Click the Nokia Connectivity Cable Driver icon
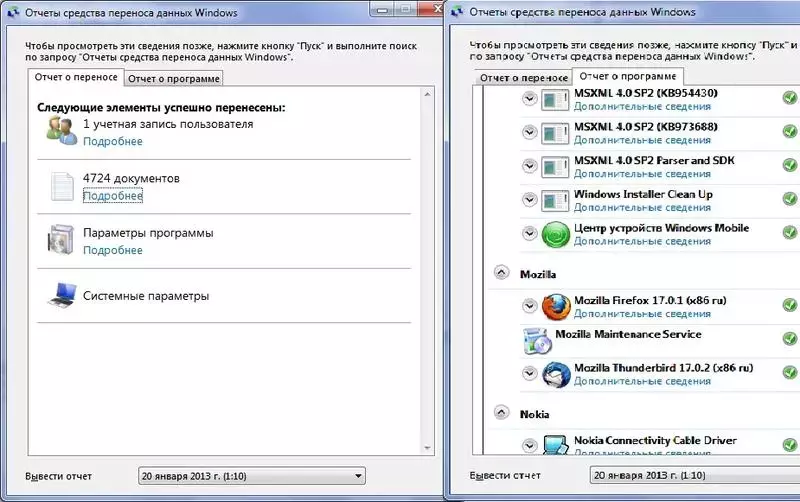Screen dimensions: 800x502 click(x=556, y=444)
